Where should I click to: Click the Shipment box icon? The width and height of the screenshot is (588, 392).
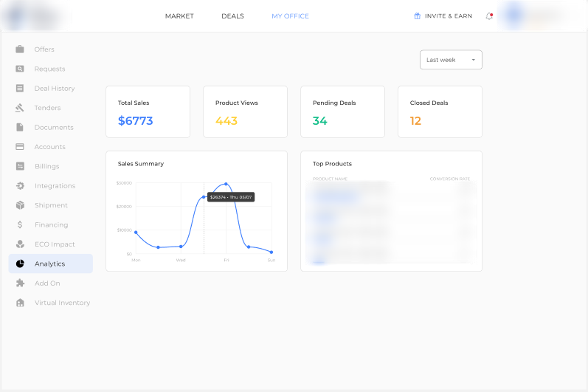(20, 205)
